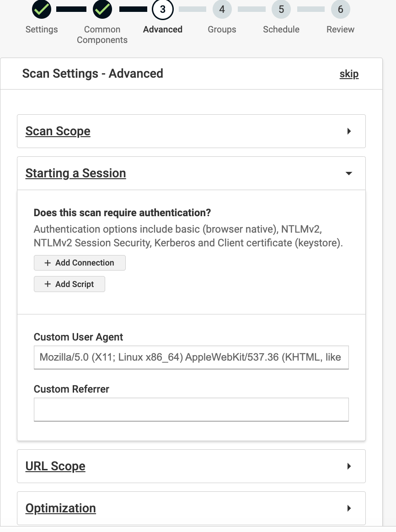Select step 3 Advanced circle
396x532 pixels.
(x=162, y=10)
